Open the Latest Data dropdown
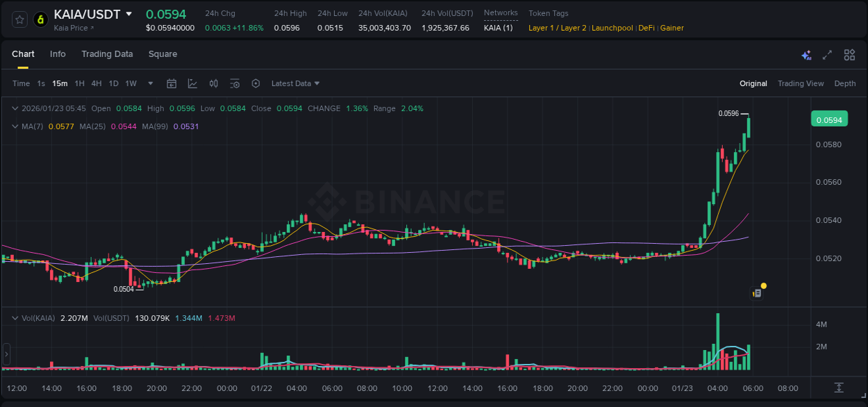868x407 pixels. tap(295, 83)
